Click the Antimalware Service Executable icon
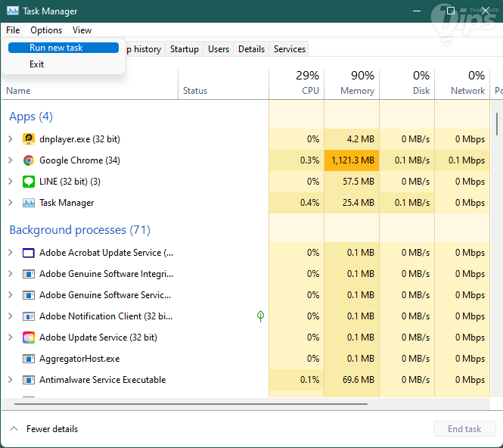 tap(29, 380)
